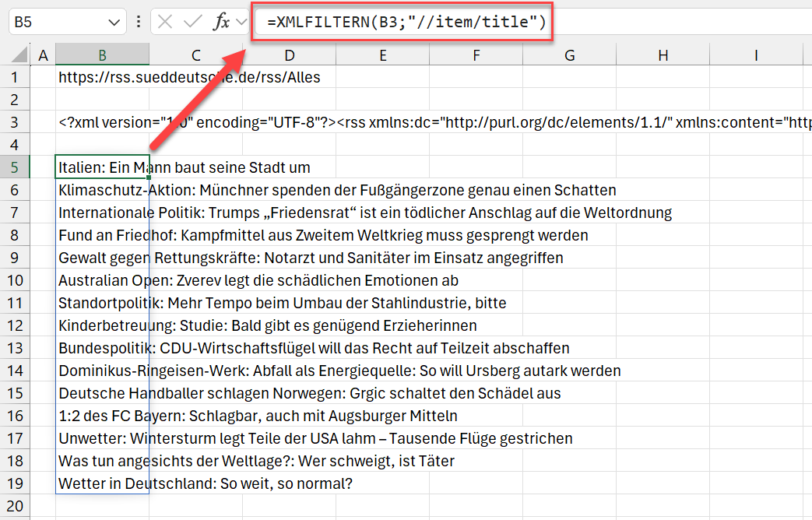Screen dimensions: 812x520
Task: Open Insert Function with the fx icon
Action: click(x=222, y=22)
